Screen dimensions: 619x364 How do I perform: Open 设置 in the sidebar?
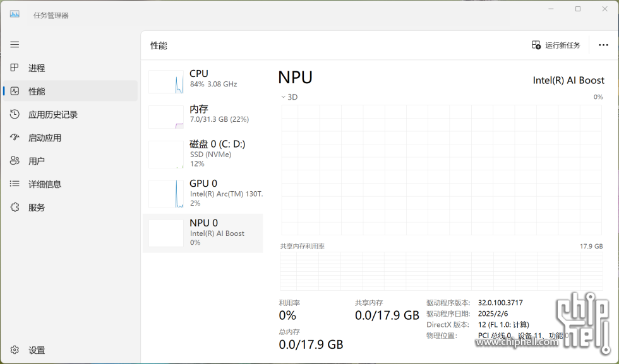[x=70, y=349]
